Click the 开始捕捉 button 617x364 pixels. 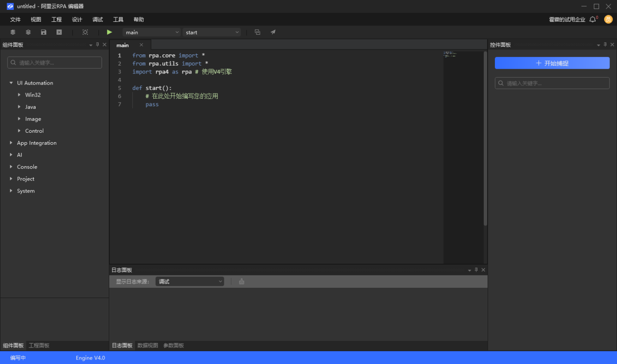(x=552, y=63)
